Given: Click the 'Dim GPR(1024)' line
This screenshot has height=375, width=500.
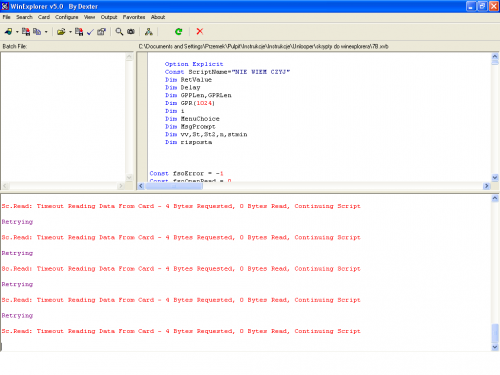Looking at the screenshot, I should coord(190,103).
